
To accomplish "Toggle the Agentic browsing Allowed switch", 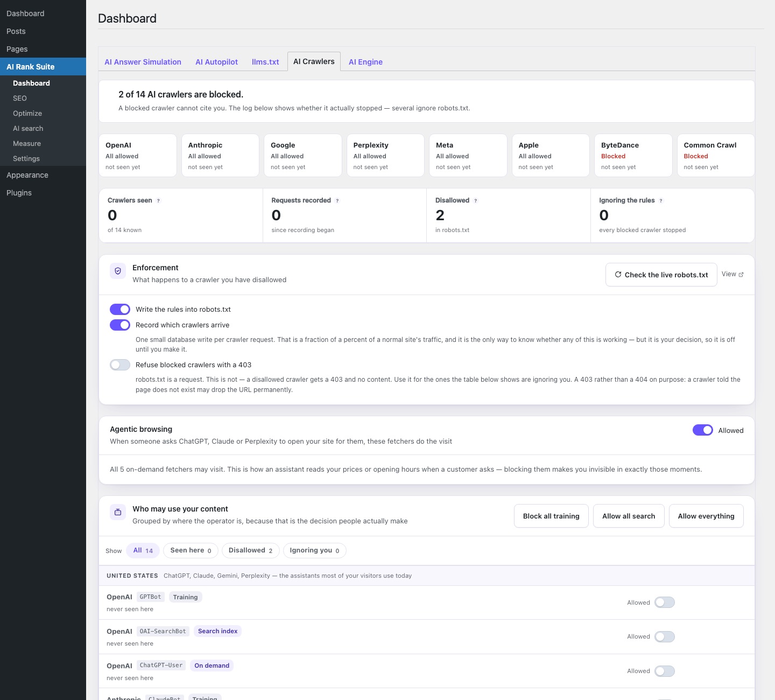I will click(703, 430).
